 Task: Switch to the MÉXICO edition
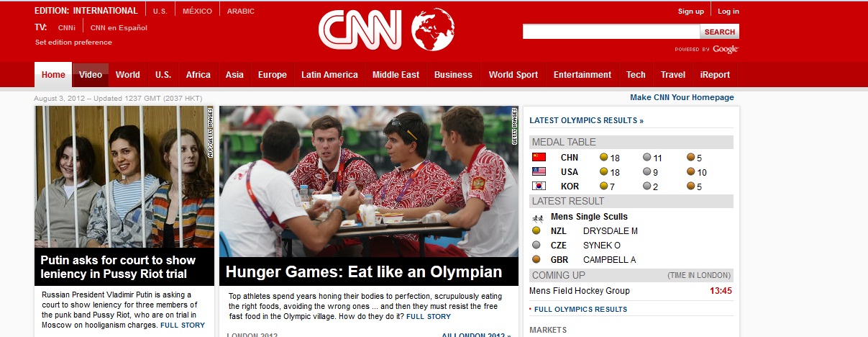(197, 12)
